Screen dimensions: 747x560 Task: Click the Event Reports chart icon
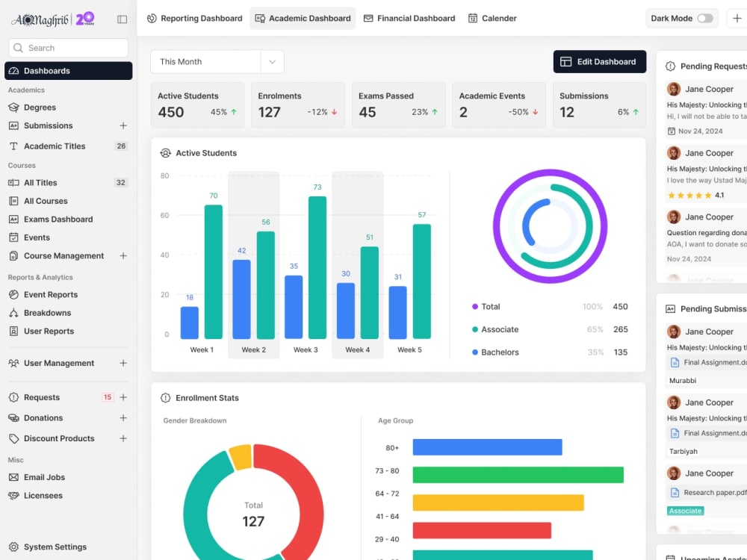(x=13, y=295)
